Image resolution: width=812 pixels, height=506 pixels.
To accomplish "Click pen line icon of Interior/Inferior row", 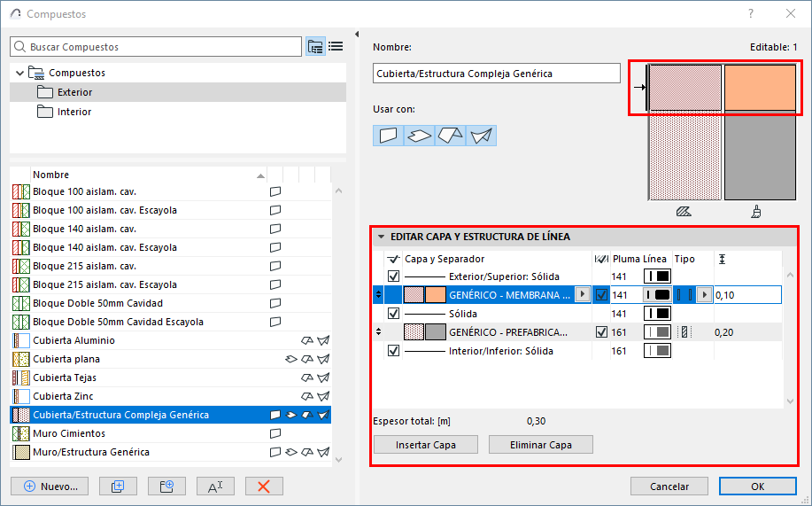I will point(657,351).
